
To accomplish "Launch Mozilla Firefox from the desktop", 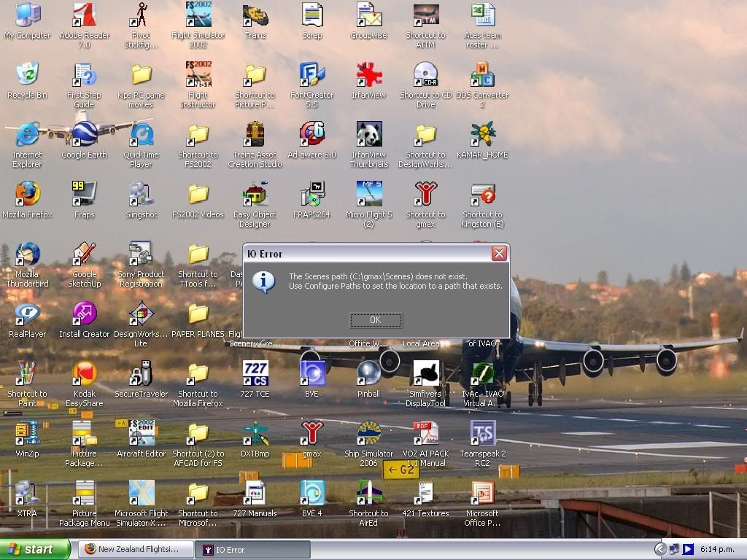I will coord(28,195).
